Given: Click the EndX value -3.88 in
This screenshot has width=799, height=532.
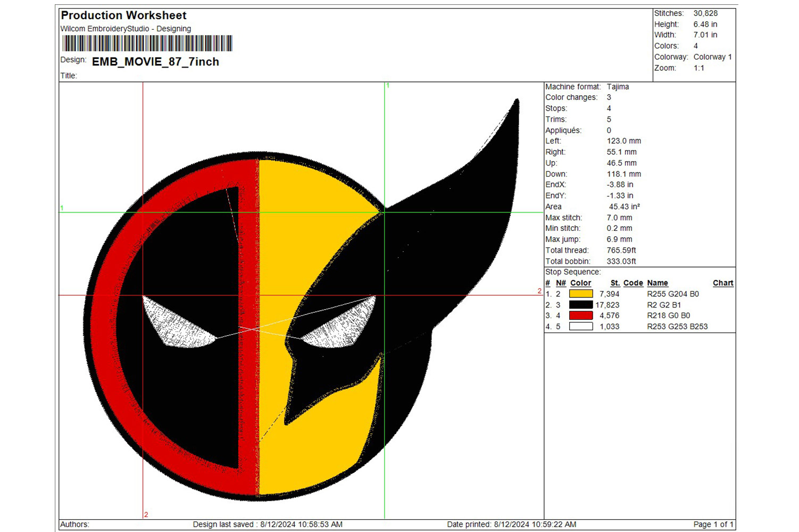Looking at the screenshot, I should coord(620,185).
